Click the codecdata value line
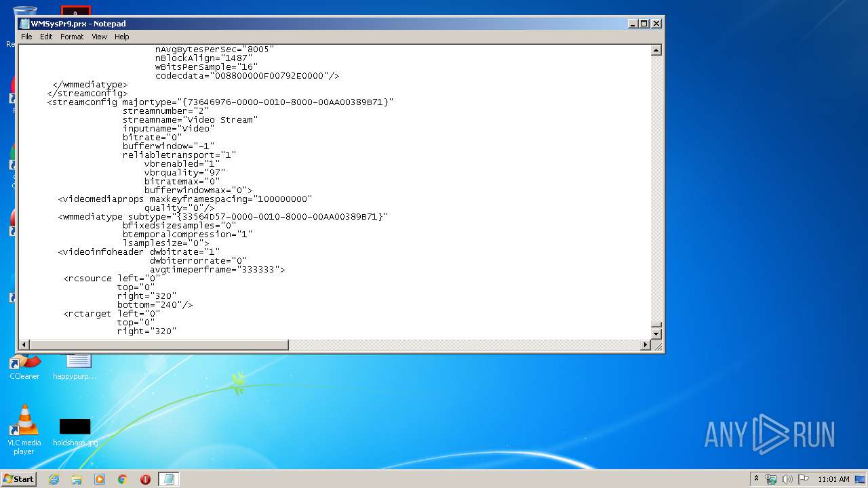The width and height of the screenshot is (868, 488). [x=247, y=76]
